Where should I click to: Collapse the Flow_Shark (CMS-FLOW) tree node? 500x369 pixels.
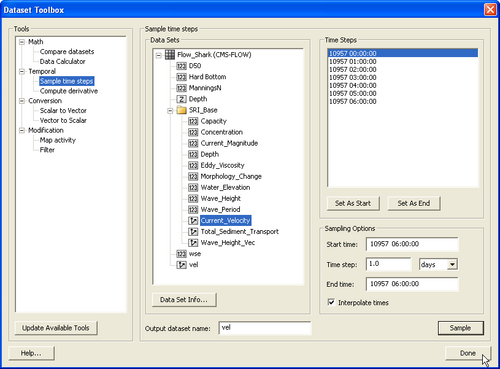point(159,55)
